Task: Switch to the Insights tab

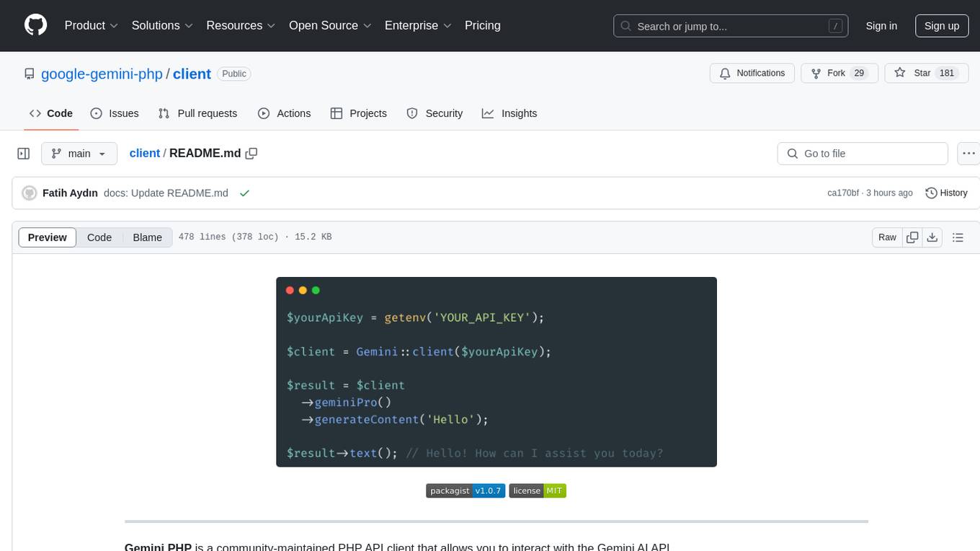Action: click(x=509, y=113)
